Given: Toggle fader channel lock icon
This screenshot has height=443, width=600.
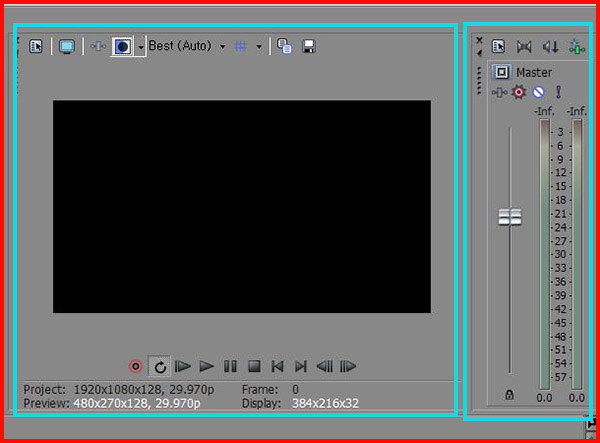Looking at the screenshot, I should pyautogui.click(x=509, y=395).
